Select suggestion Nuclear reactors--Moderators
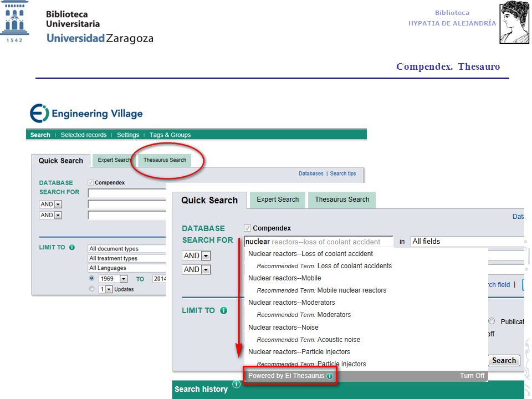The image size is (532, 399). [x=291, y=303]
